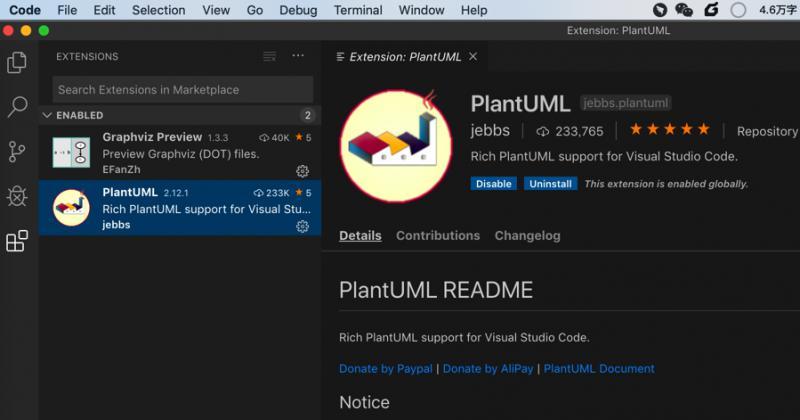Uninstall the PlantUML extension
The height and width of the screenshot is (420, 800).
[550, 184]
